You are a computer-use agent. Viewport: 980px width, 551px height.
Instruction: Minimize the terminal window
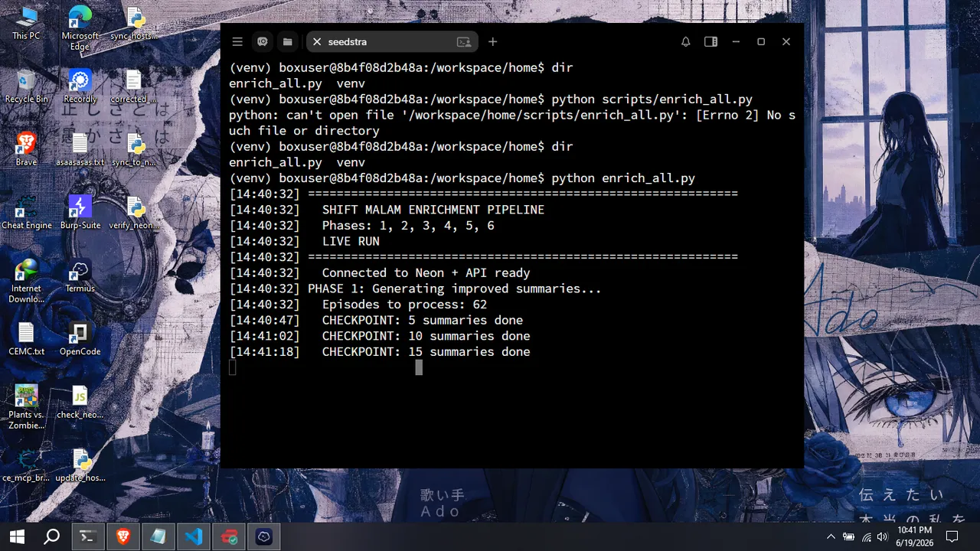click(x=736, y=42)
